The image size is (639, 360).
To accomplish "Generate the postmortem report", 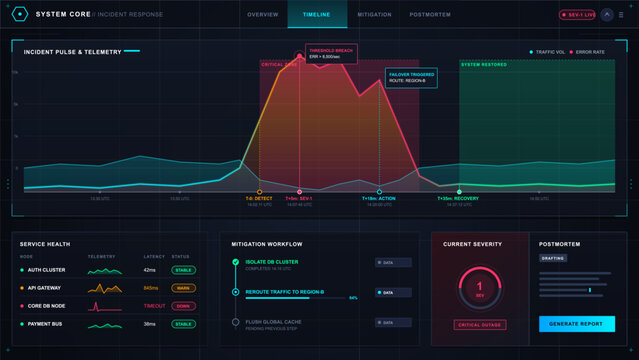I will pyautogui.click(x=577, y=324).
